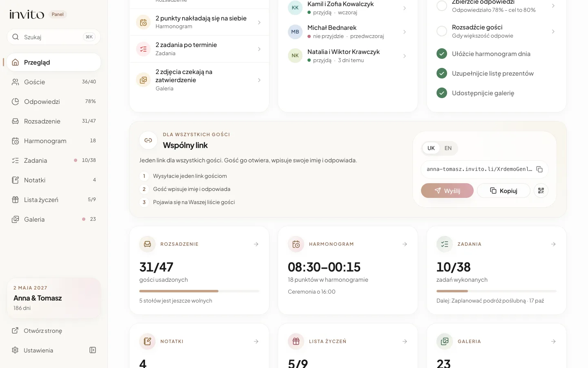Click the Anna & Tomasz wedding date card
588x368 pixels.
54,298
